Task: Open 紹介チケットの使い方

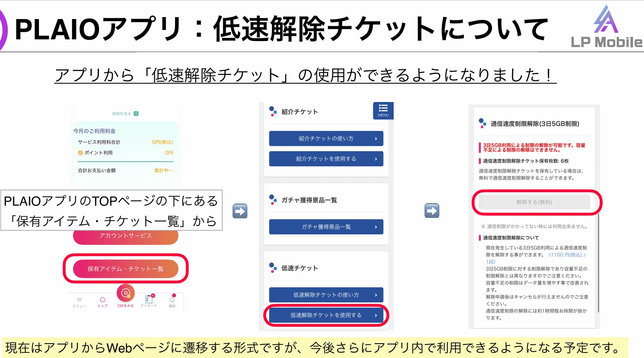Action: [x=326, y=138]
